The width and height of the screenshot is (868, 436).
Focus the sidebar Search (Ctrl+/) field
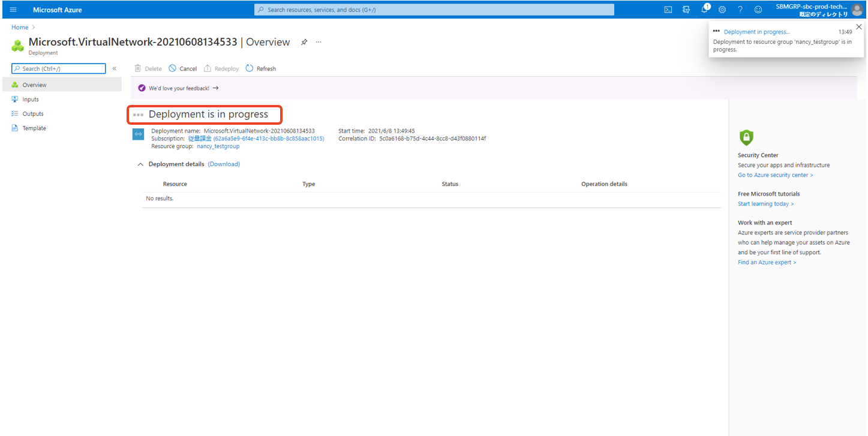click(x=59, y=68)
